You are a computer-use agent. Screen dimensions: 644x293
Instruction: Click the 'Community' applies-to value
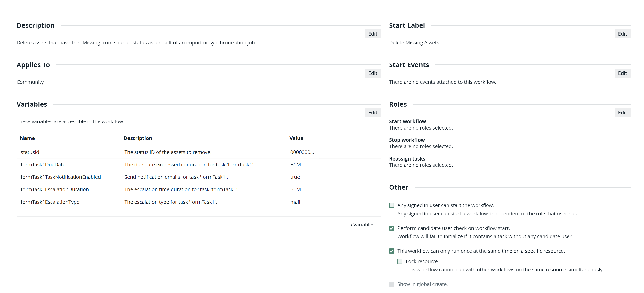click(x=30, y=82)
